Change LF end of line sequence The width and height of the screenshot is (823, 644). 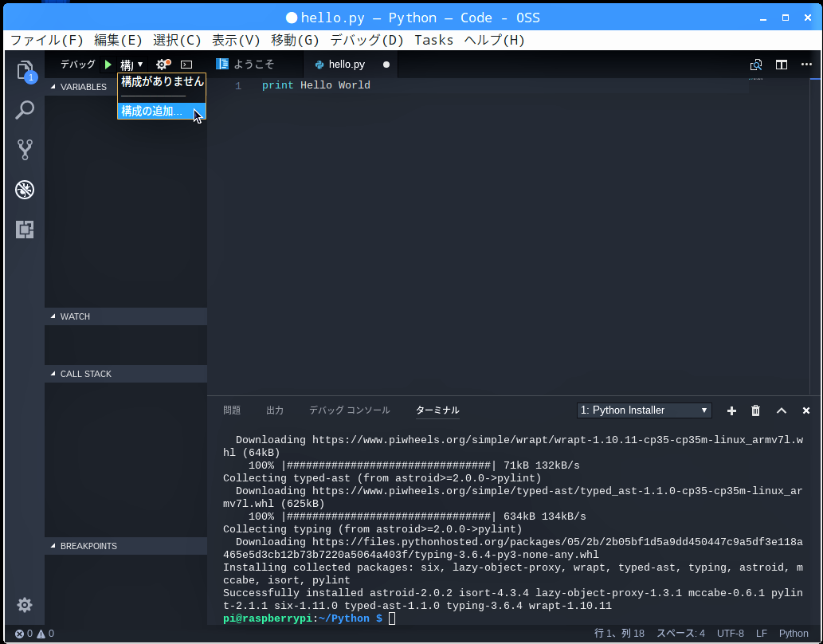pos(761,634)
